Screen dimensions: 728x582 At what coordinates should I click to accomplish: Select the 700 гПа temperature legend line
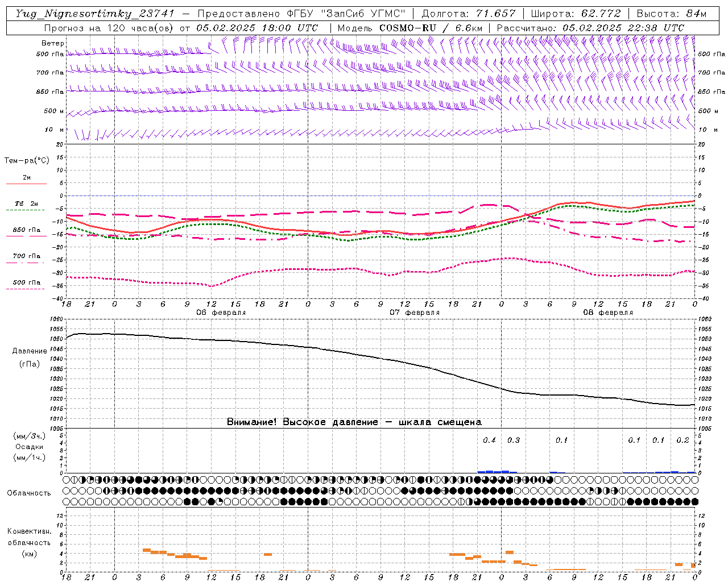click(x=26, y=263)
